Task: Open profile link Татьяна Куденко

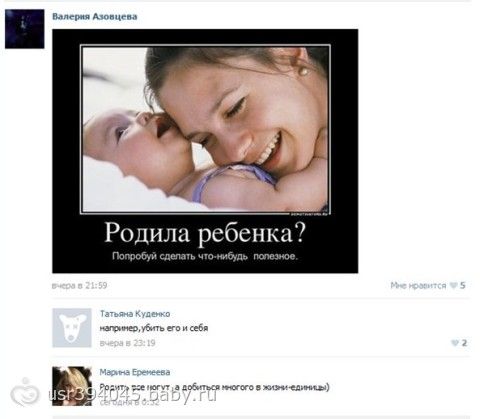Action: tap(135, 314)
